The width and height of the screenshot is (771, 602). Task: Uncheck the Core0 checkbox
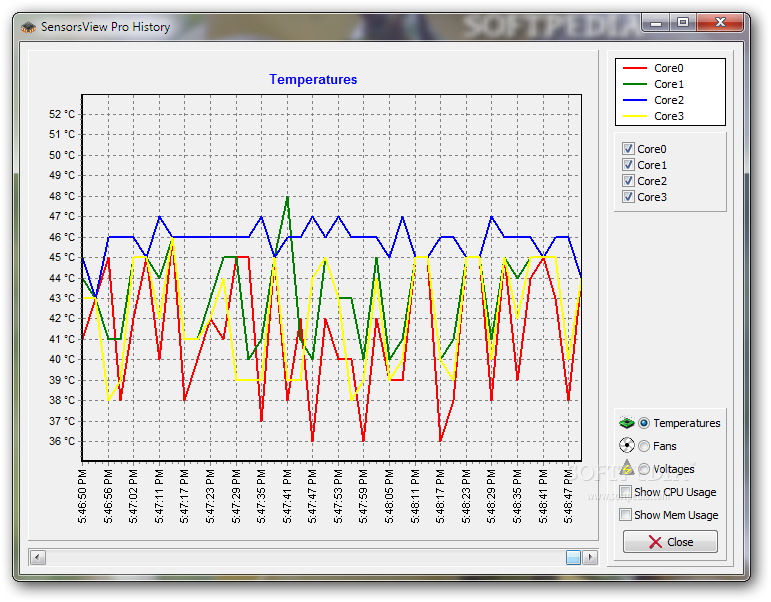point(628,149)
